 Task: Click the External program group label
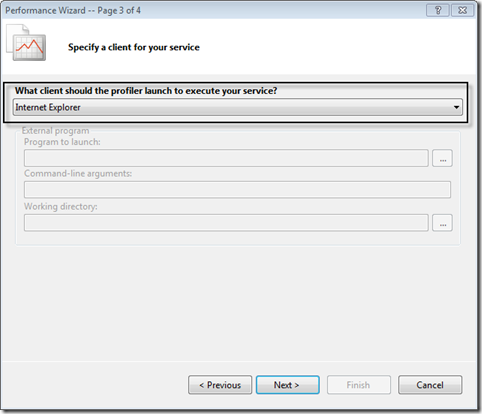tap(55, 130)
